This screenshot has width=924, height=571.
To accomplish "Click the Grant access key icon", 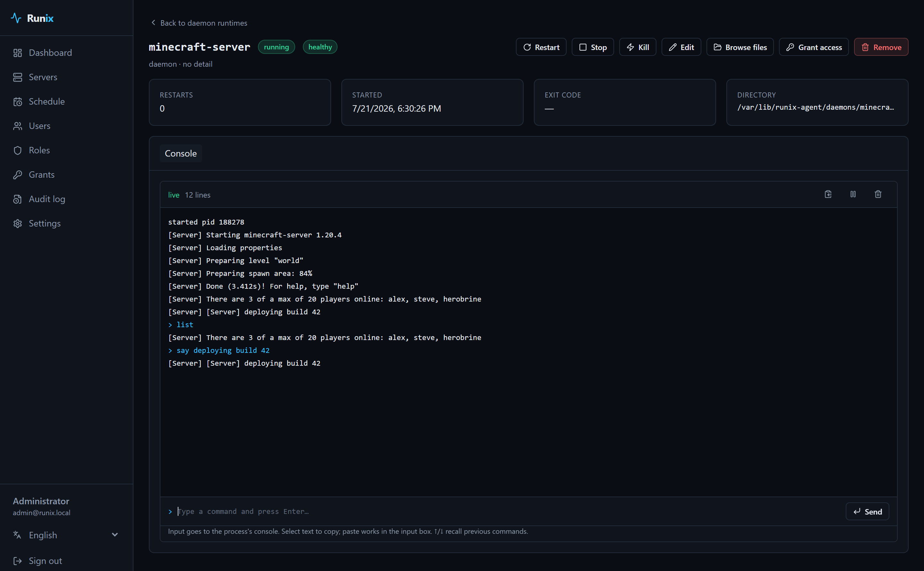I will [790, 47].
